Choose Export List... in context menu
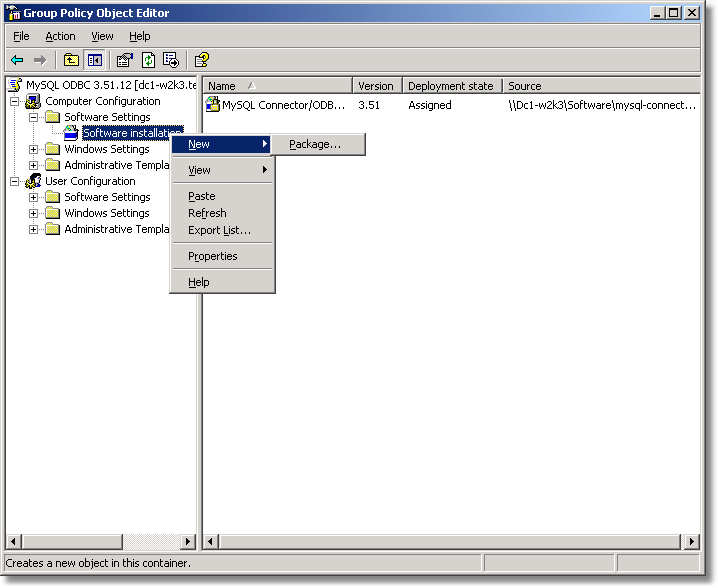Image resolution: width=718 pixels, height=588 pixels. coord(222,230)
